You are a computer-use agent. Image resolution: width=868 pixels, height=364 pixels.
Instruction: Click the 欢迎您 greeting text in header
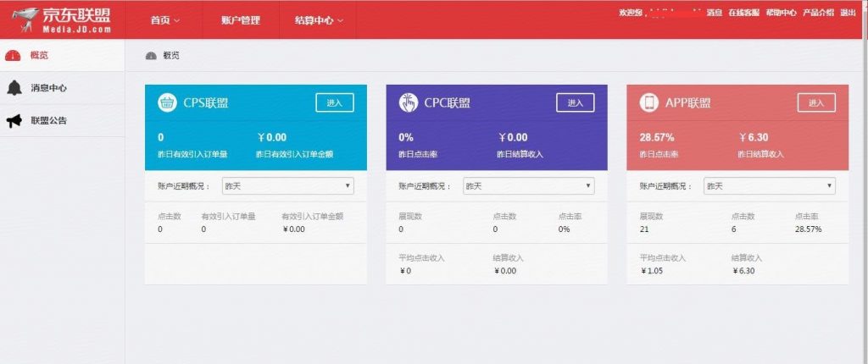(x=631, y=13)
